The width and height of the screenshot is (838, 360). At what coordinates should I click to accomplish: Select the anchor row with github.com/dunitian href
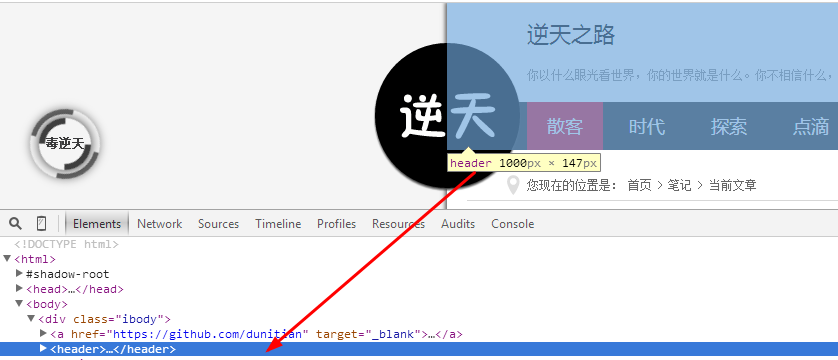257,334
